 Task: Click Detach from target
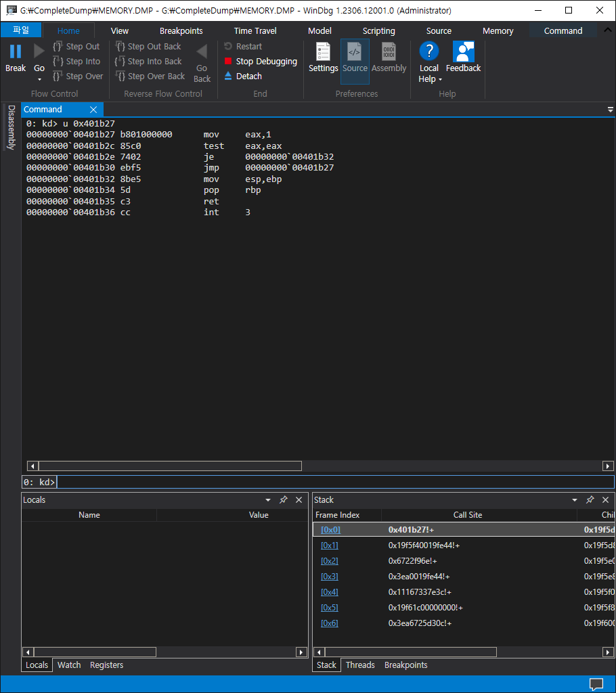pos(243,76)
